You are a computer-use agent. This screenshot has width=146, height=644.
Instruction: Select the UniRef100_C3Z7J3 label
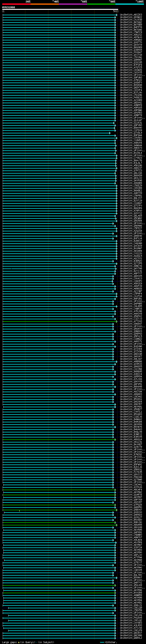[x=131, y=319]
